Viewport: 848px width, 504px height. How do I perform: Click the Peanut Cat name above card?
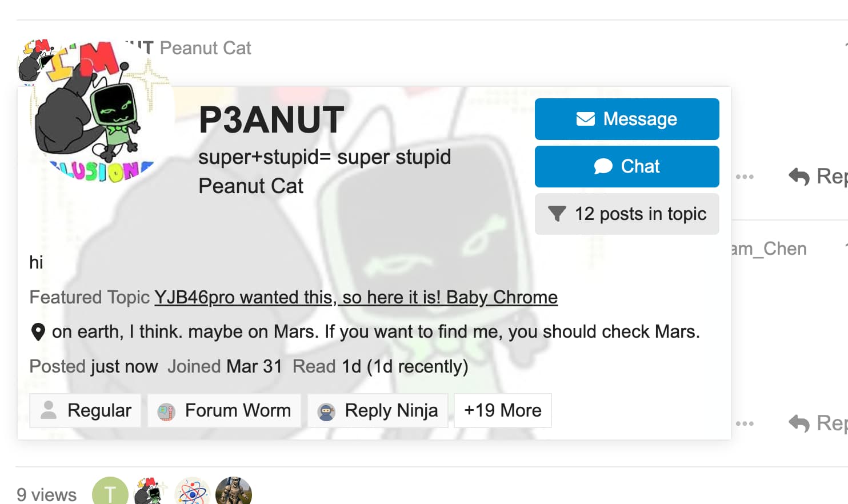tap(205, 48)
